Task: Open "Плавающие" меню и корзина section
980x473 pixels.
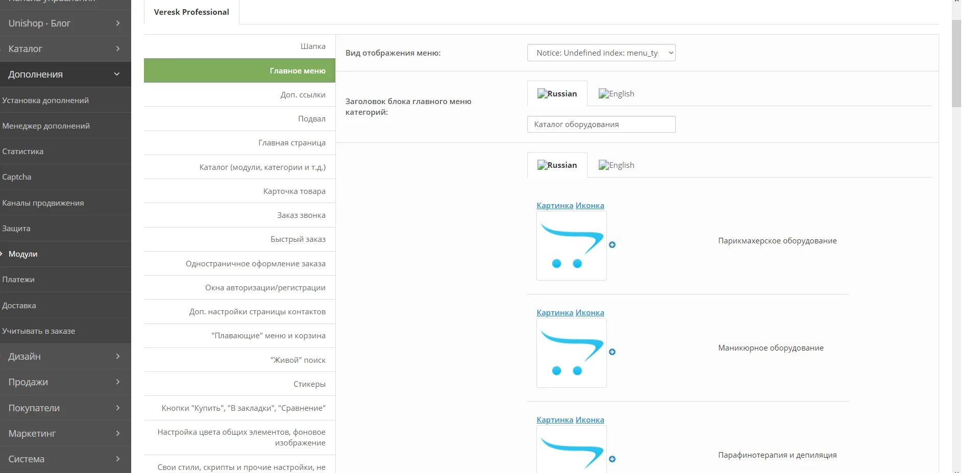Action: (239, 335)
